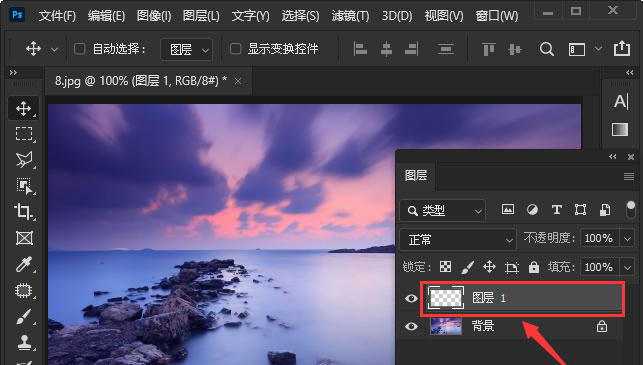Open the Layers panel options menu
This screenshot has width=643, height=365.
coord(629,176)
